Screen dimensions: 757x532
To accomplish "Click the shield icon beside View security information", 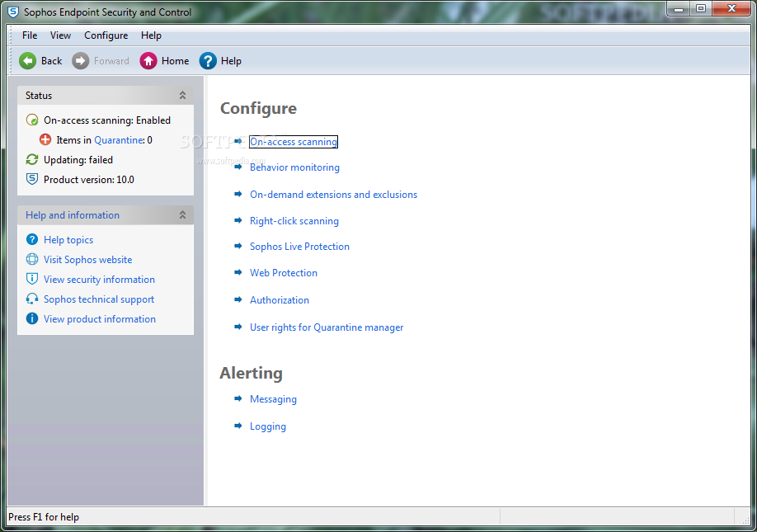I will (32, 279).
